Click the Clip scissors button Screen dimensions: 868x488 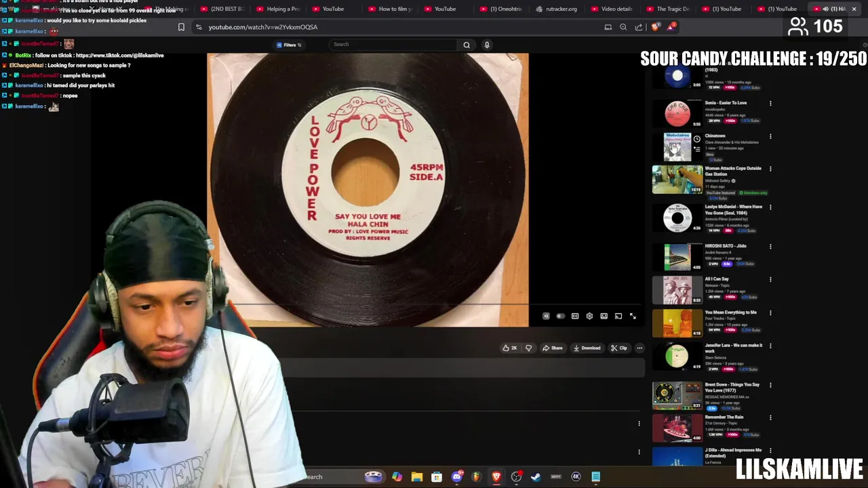tap(618, 348)
